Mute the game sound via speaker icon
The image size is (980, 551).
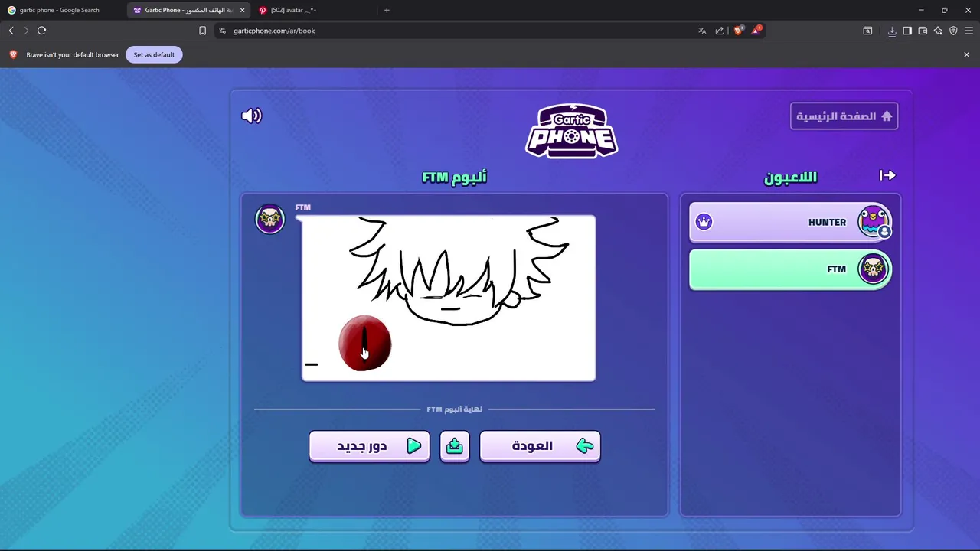(x=251, y=116)
